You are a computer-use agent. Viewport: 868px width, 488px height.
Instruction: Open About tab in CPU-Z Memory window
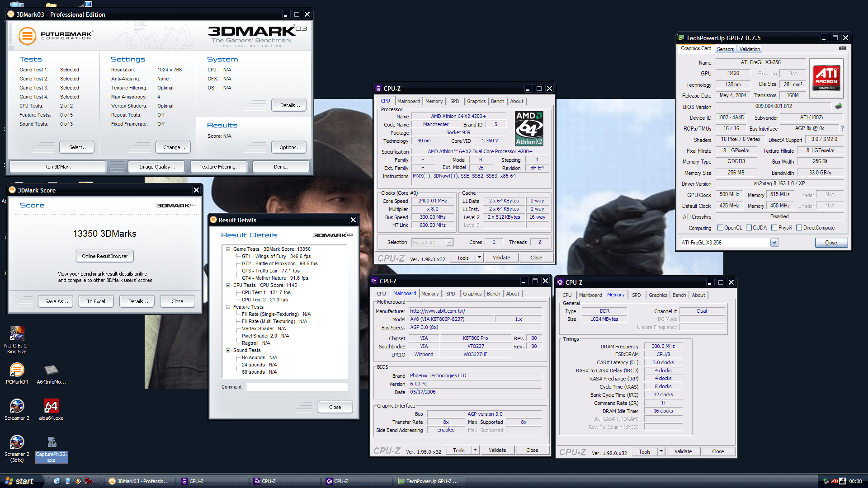coord(698,295)
